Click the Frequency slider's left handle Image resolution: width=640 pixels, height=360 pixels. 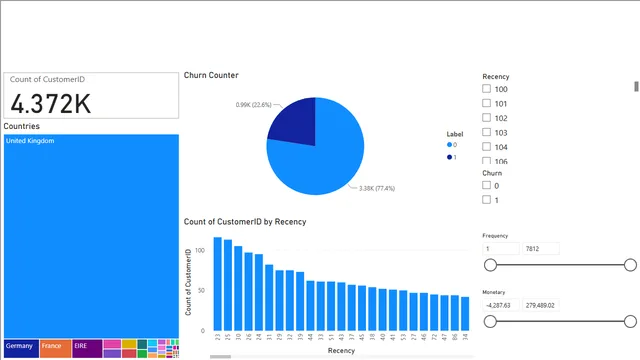click(x=490, y=265)
